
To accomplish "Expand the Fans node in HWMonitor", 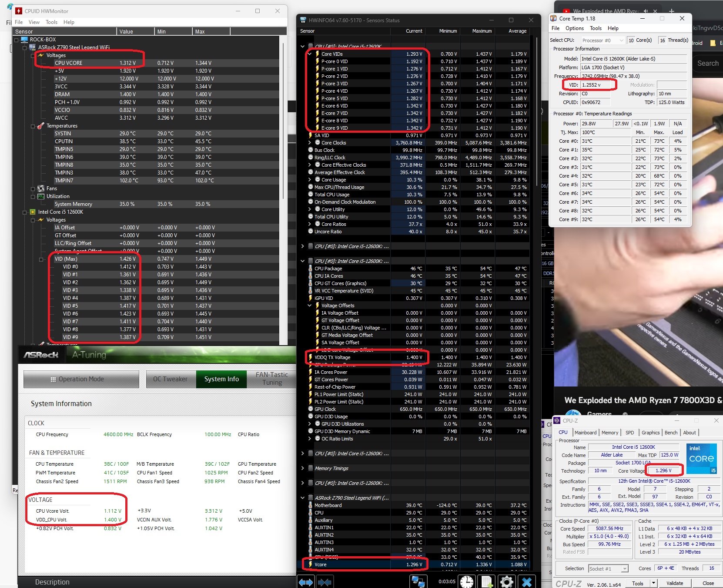I will click(x=33, y=189).
